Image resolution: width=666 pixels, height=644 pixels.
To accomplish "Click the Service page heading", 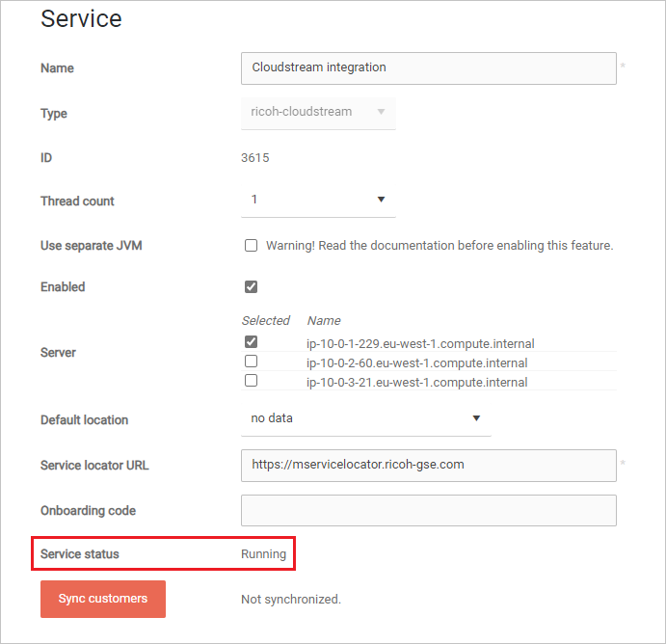I will tap(81, 18).
